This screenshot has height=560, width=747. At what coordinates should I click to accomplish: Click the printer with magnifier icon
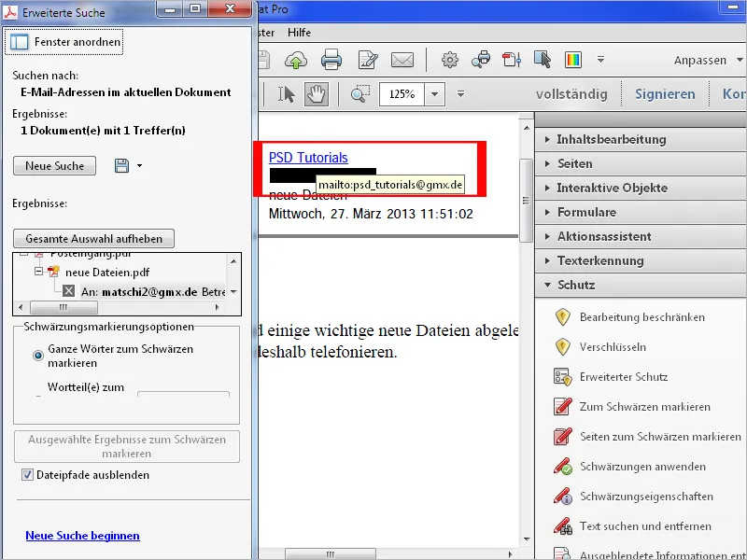coord(481,60)
